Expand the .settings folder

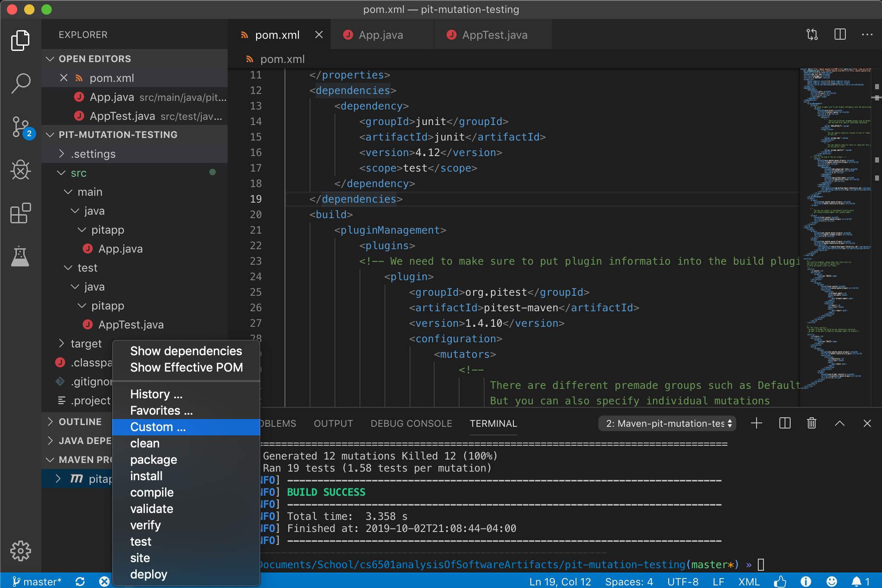(93, 154)
